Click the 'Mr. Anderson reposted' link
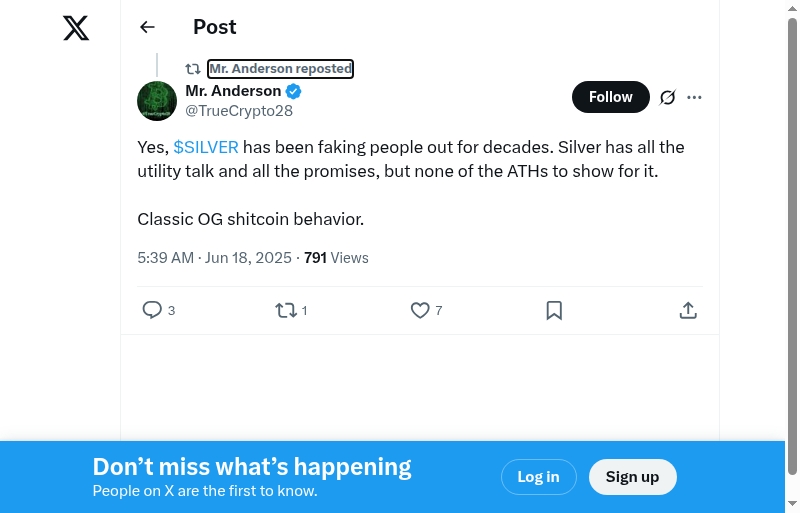Viewport: 800px width, 513px height. (x=280, y=69)
